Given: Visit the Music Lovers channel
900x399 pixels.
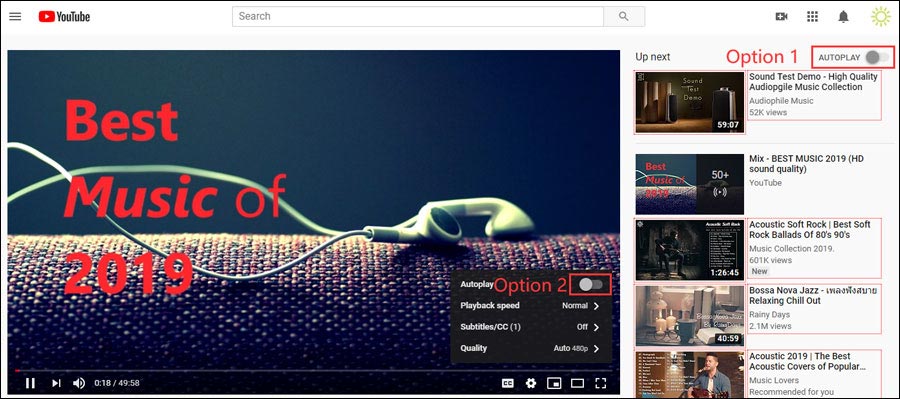Looking at the screenshot, I should point(774,380).
